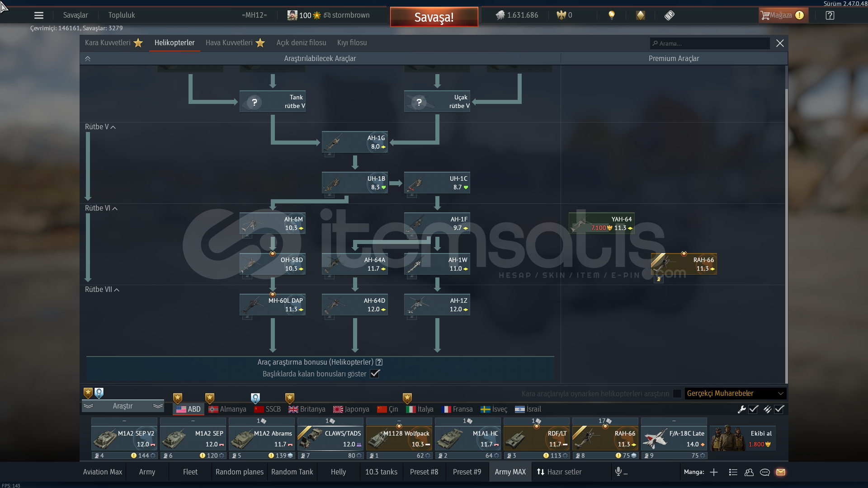Select the AH-64A helicopter in tree

(x=355, y=264)
